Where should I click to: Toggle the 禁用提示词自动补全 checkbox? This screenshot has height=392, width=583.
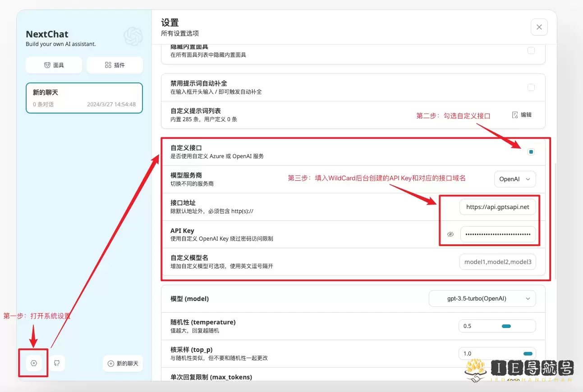click(x=531, y=87)
